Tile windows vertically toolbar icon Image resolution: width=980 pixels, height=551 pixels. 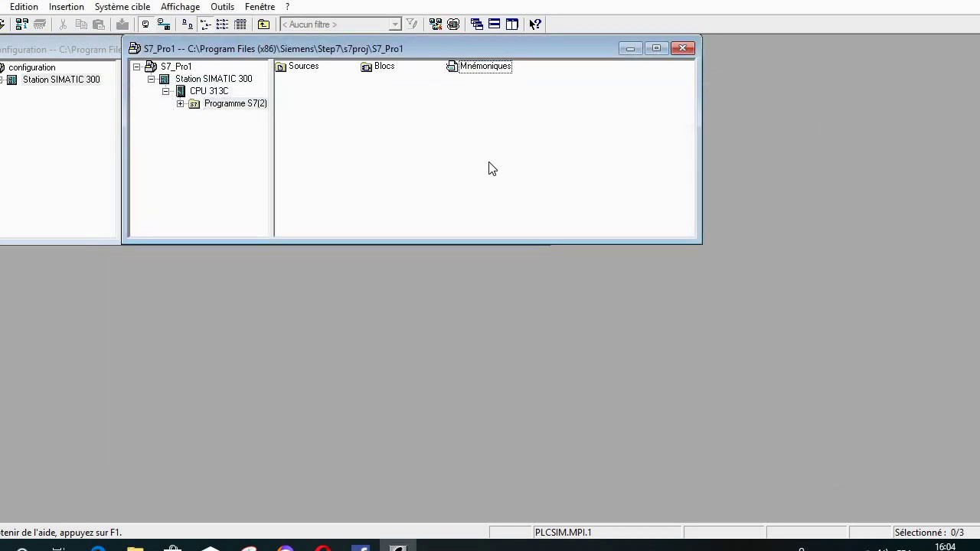512,24
